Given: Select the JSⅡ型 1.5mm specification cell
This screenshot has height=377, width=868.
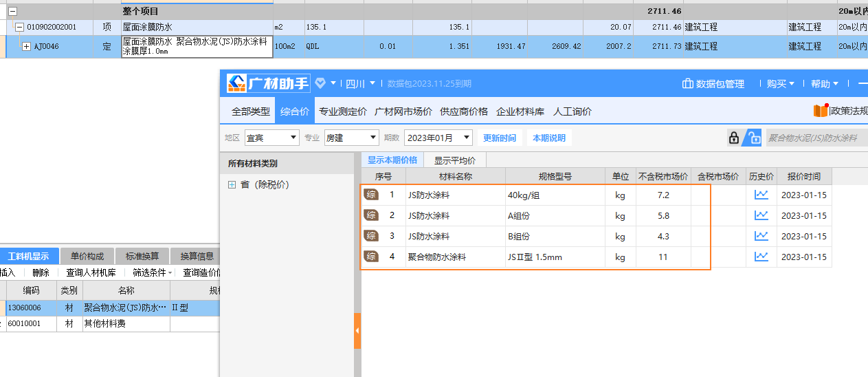Looking at the screenshot, I should (x=555, y=257).
